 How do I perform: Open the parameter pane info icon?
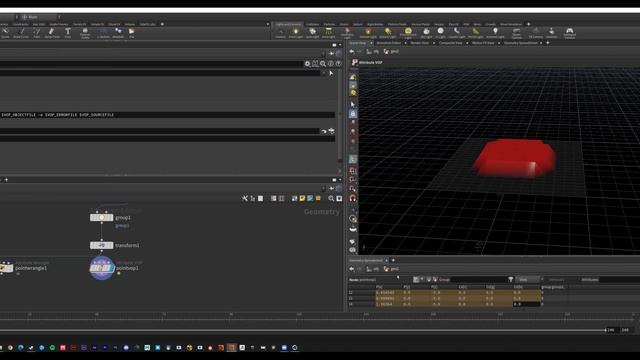pyautogui.click(x=331, y=64)
